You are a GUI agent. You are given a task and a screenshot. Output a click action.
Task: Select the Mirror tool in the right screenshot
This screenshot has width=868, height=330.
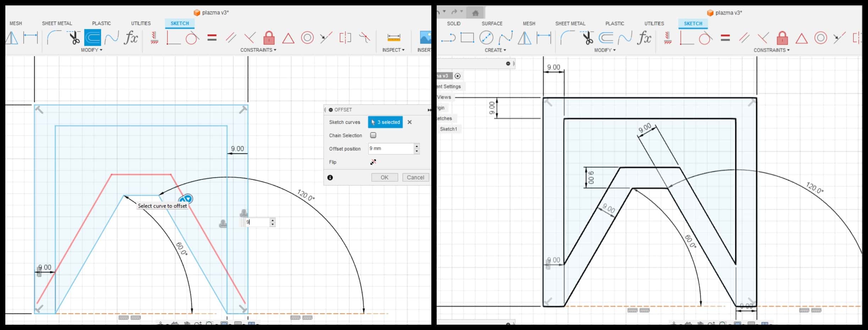(x=525, y=38)
